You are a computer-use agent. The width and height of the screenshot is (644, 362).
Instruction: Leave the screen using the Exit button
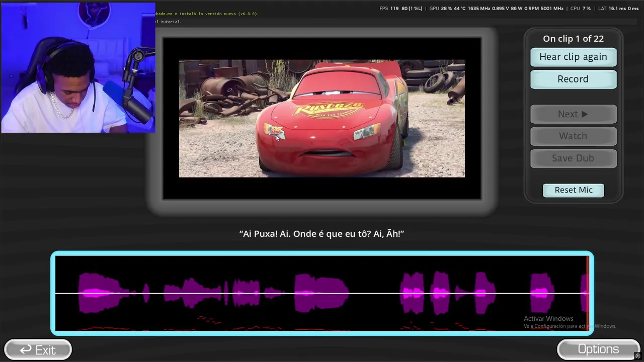tap(38, 349)
